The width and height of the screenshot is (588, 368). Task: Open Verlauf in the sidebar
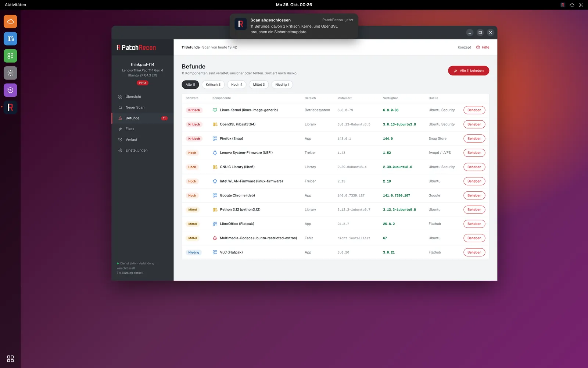tap(143, 139)
